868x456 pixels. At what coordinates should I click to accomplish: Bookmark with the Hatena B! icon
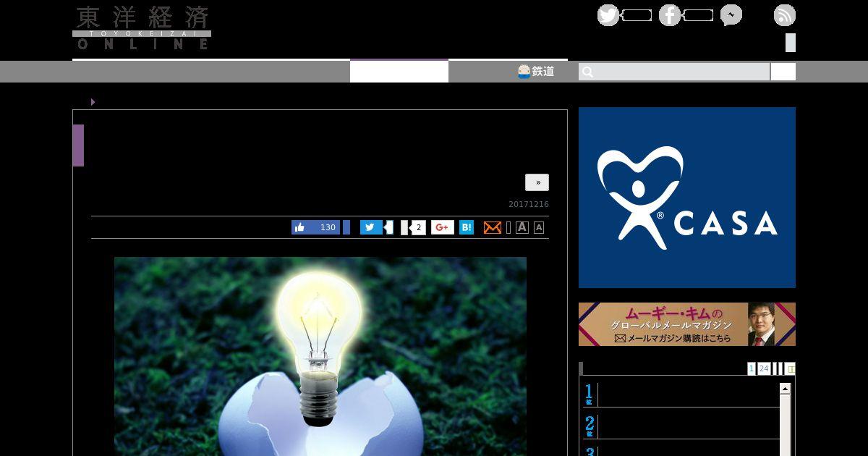tap(467, 227)
